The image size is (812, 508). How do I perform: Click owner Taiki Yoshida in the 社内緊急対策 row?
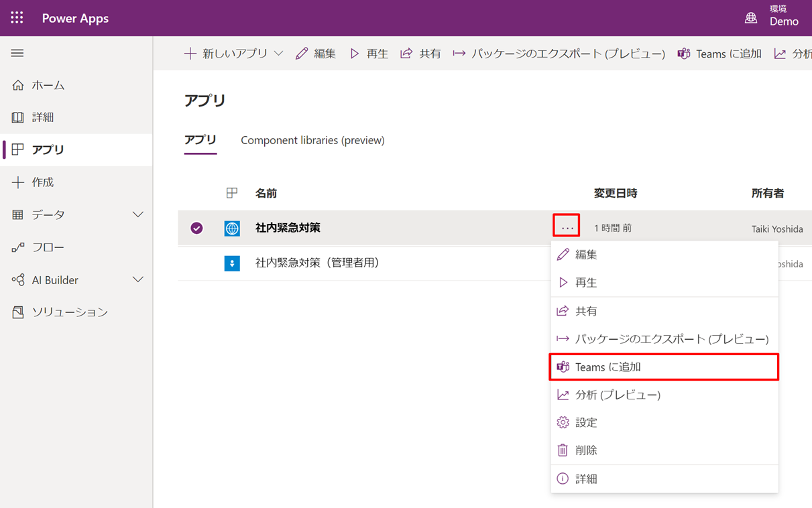(x=777, y=229)
